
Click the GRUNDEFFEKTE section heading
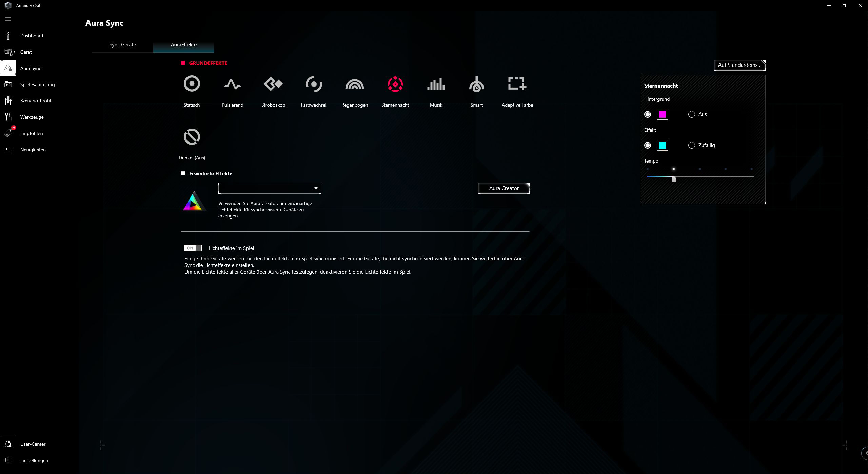pos(208,63)
